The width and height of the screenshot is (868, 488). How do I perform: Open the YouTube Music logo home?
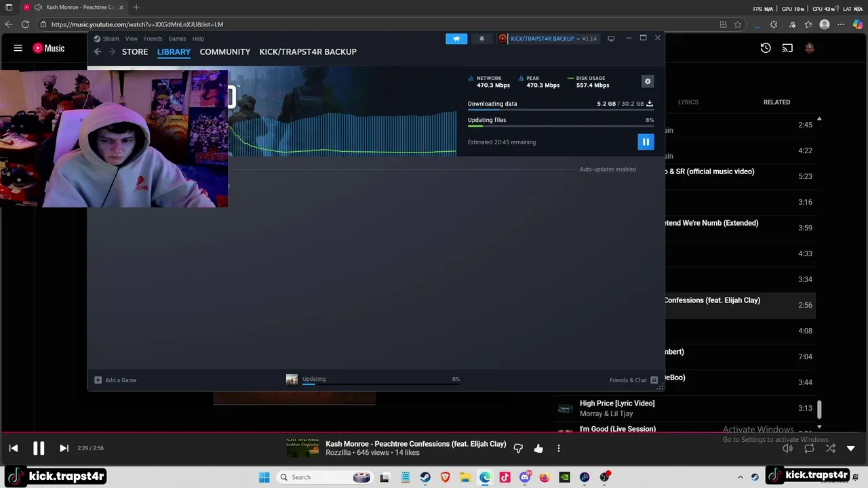(49, 48)
